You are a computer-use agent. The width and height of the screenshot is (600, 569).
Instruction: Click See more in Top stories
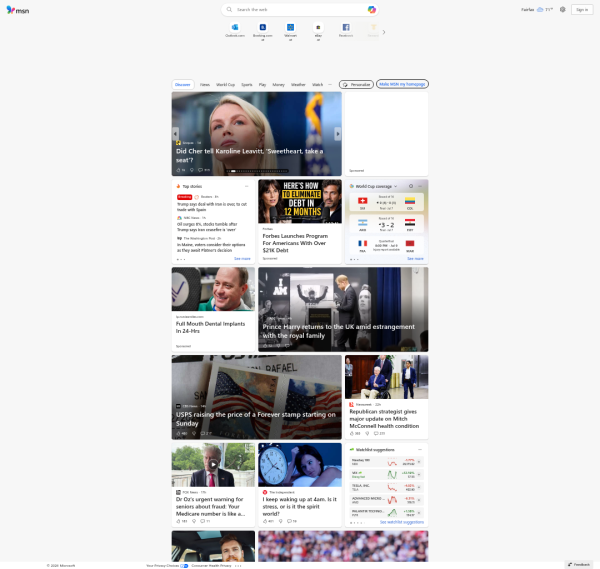242,259
